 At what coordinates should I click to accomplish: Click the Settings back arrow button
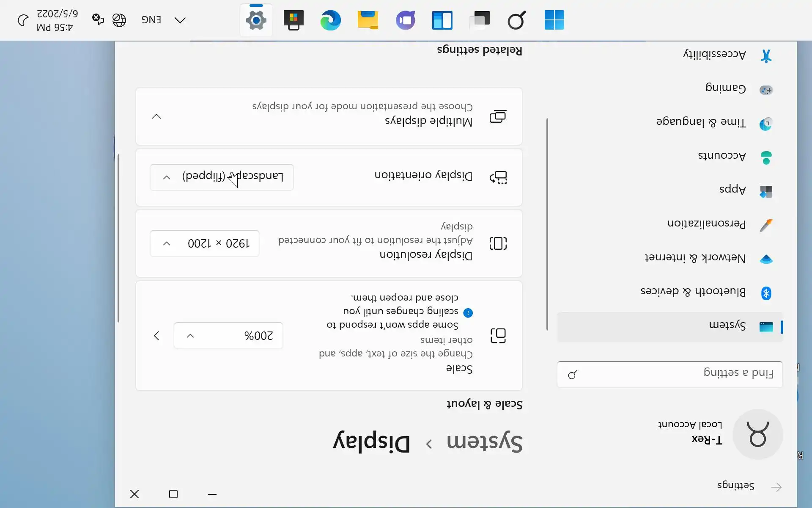pos(776,487)
